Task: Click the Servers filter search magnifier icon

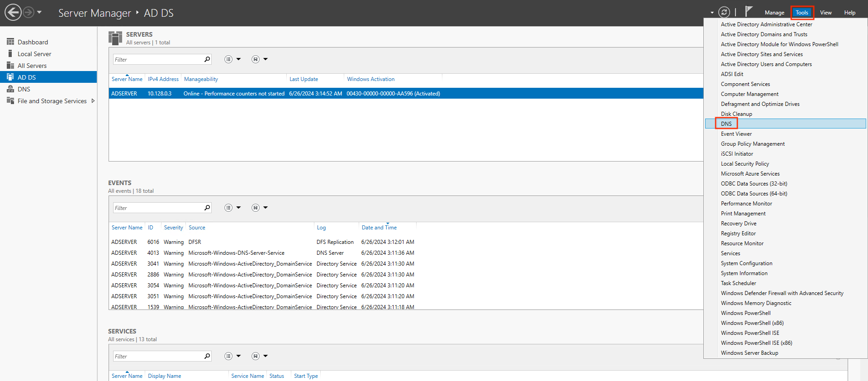Action: click(207, 59)
